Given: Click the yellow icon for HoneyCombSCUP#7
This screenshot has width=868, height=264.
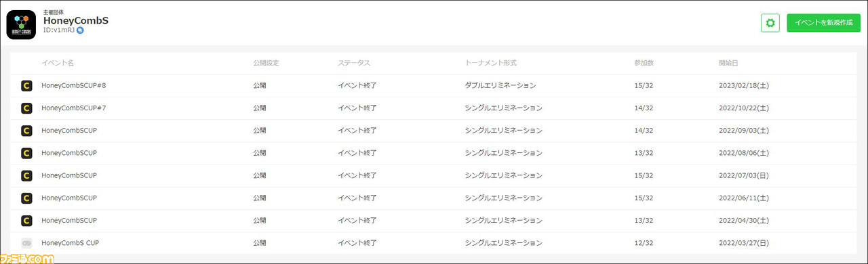Looking at the screenshot, I should (26, 108).
